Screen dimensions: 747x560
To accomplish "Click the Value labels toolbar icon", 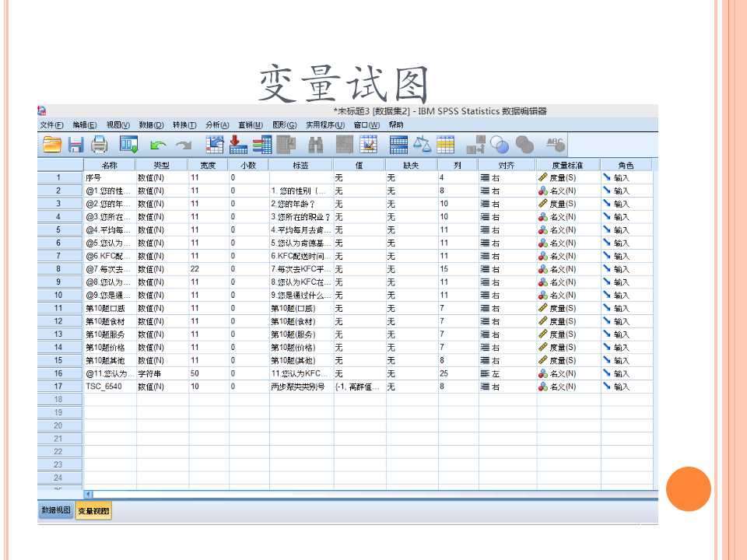I will [475, 145].
